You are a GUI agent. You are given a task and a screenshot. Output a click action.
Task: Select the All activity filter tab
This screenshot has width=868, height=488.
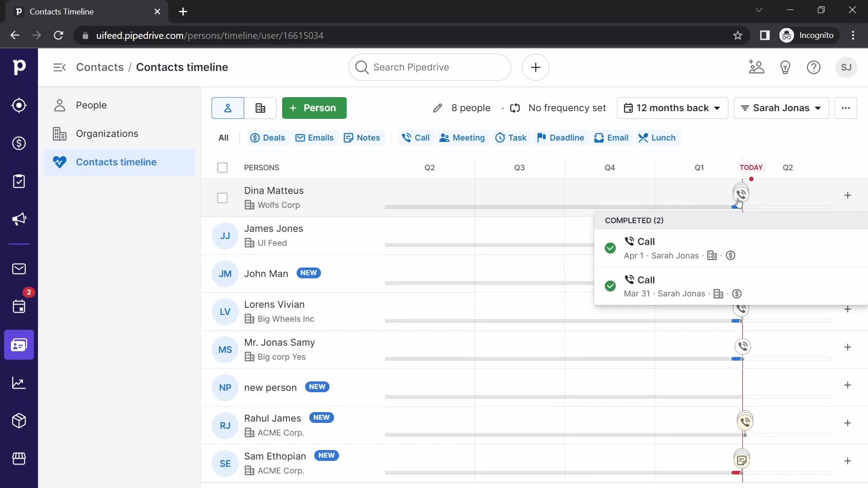coord(223,138)
